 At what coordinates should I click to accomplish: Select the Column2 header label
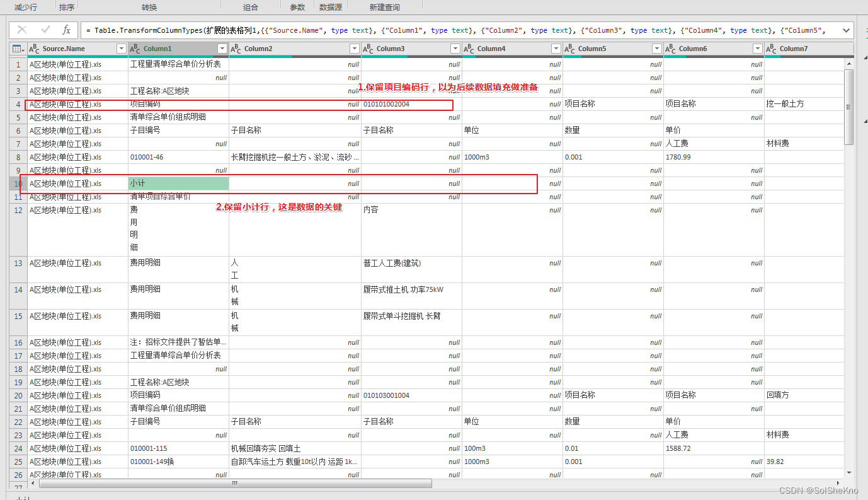pos(258,49)
